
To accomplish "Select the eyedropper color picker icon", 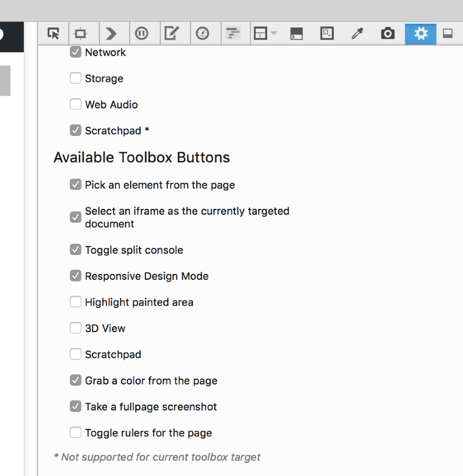I will coord(358,34).
